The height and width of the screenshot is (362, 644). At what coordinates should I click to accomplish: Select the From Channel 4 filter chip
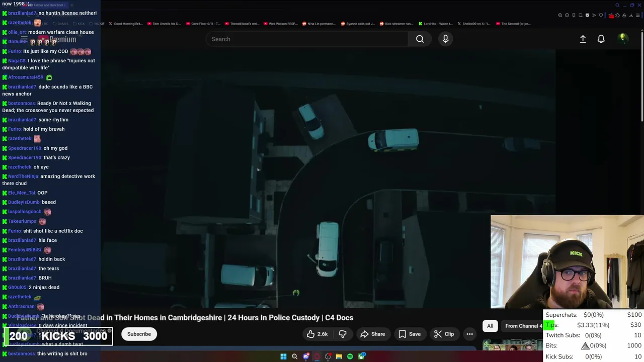523,326
